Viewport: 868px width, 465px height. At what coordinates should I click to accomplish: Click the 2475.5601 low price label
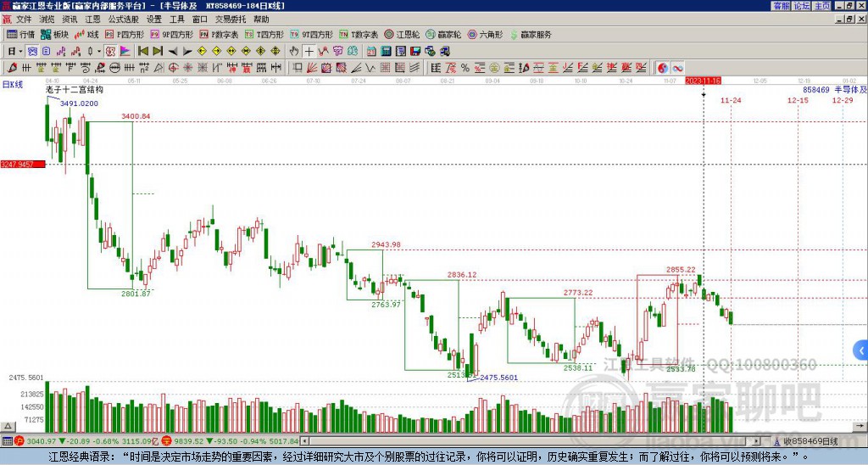click(x=498, y=378)
